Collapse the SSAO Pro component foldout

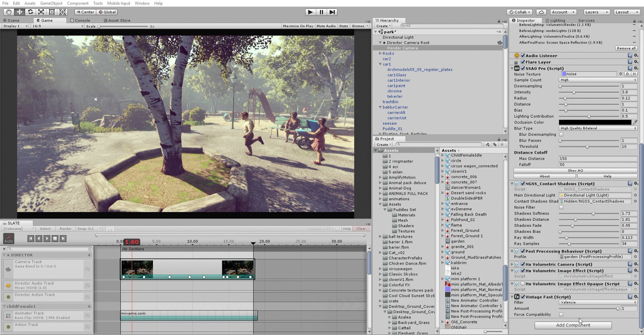pos(512,68)
